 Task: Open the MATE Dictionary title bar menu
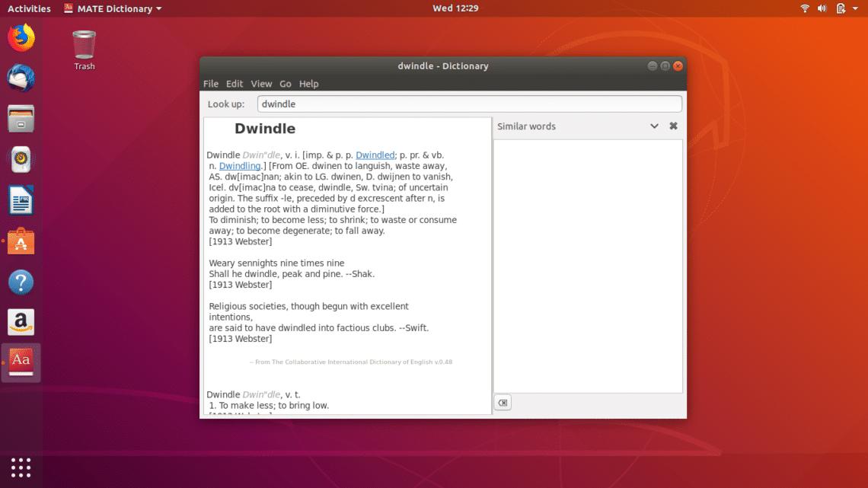[x=113, y=8]
